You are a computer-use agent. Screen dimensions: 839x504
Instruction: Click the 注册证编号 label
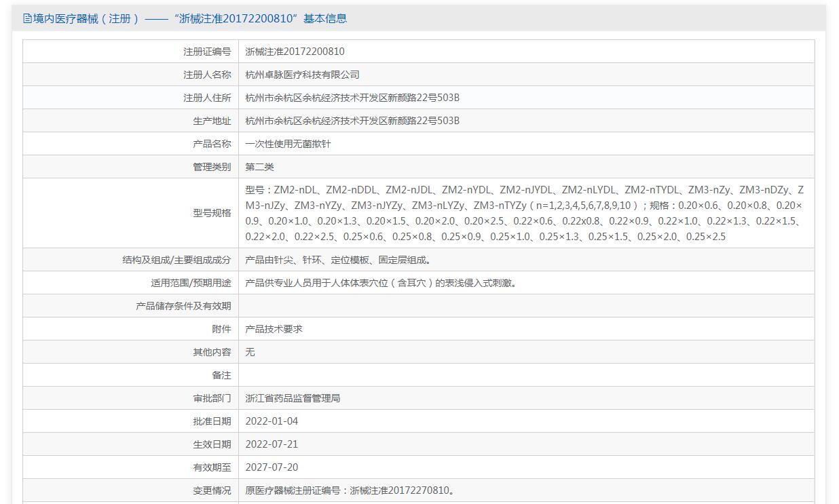[207, 52]
